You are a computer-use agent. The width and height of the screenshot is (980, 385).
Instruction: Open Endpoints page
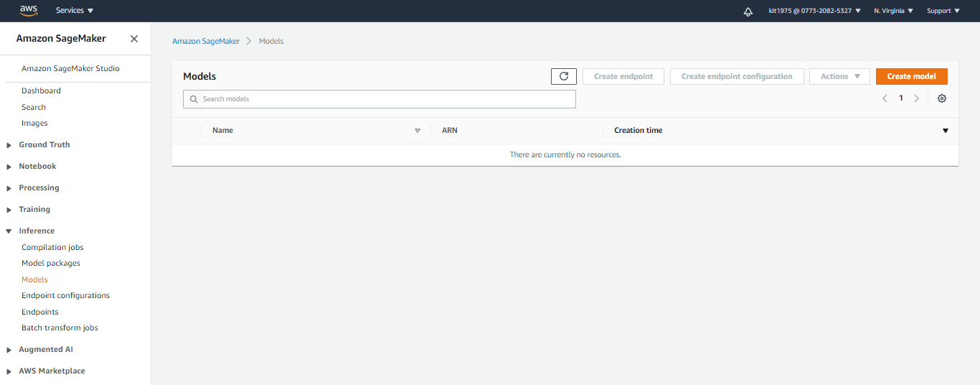pyautogui.click(x=40, y=312)
